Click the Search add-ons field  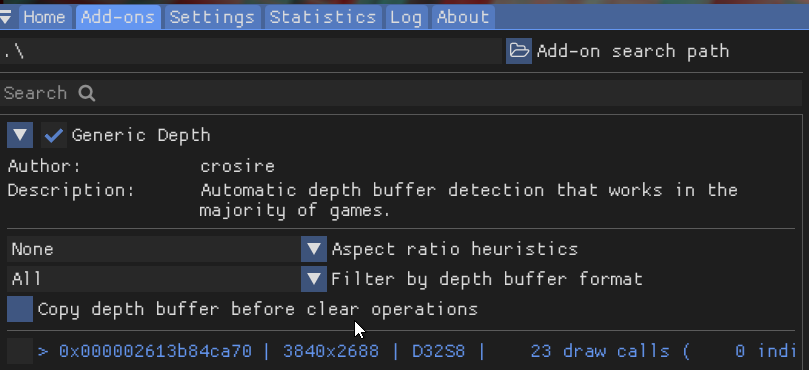401,93
